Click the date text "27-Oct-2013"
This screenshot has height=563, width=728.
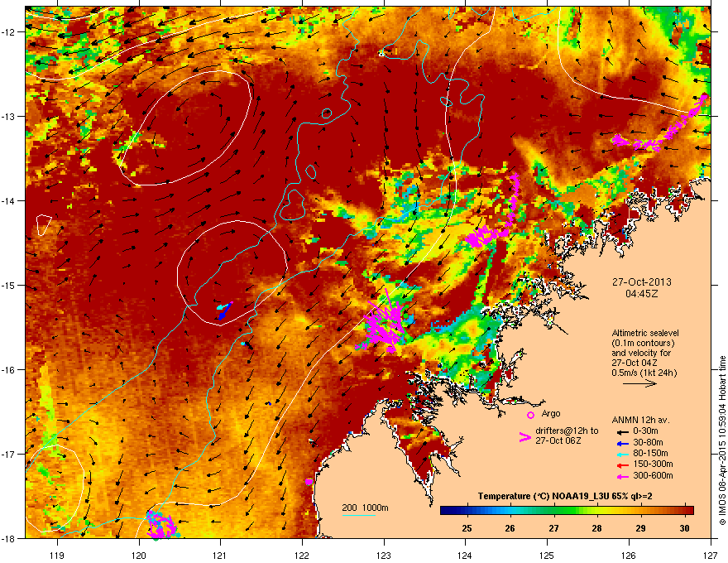pos(642,282)
